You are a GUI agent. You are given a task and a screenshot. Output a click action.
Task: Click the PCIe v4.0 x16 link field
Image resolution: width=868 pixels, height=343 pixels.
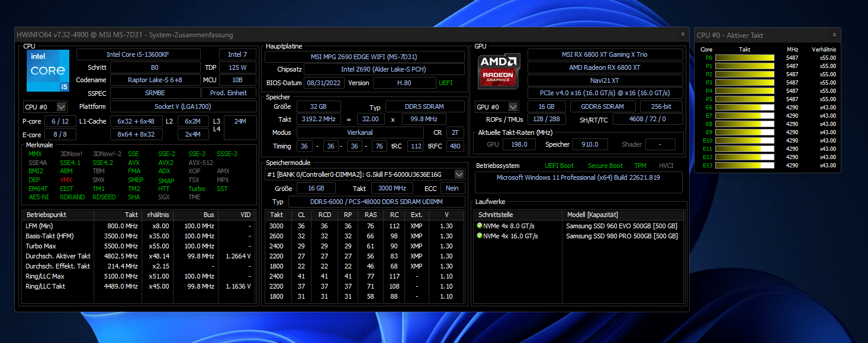(x=605, y=93)
